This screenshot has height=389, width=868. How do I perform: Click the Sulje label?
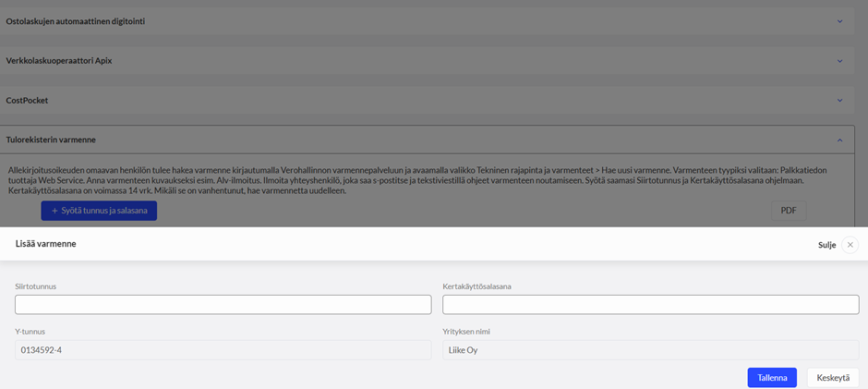[827, 244]
